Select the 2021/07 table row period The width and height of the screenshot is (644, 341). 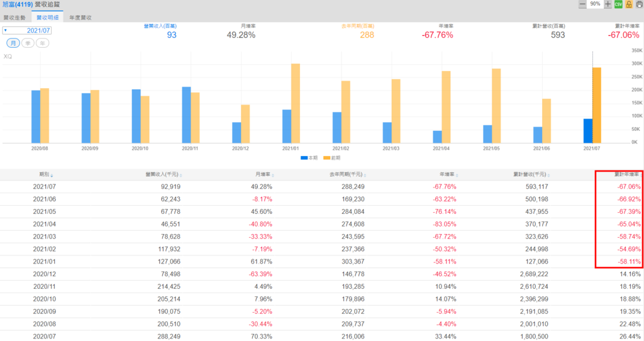[45, 187]
